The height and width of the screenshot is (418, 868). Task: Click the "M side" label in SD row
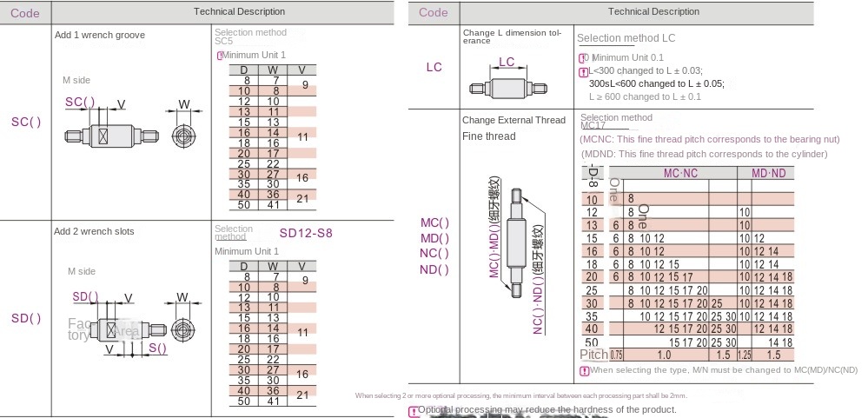(x=82, y=271)
